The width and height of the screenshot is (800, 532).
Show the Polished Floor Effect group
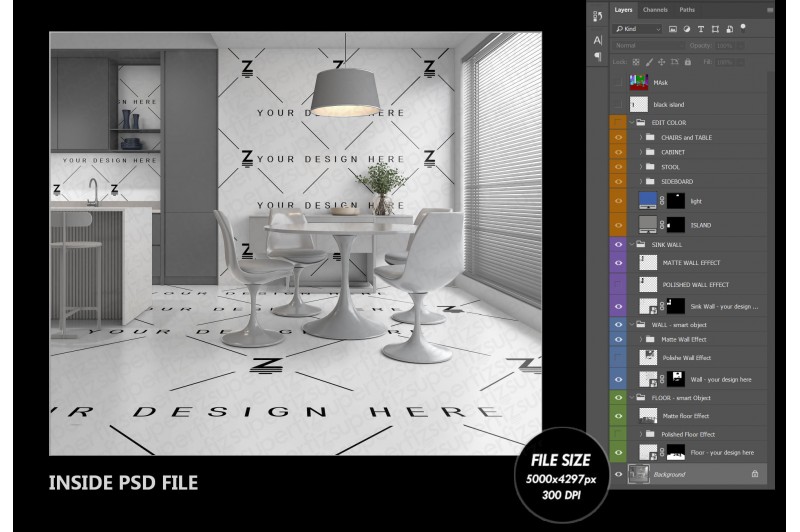[618, 434]
